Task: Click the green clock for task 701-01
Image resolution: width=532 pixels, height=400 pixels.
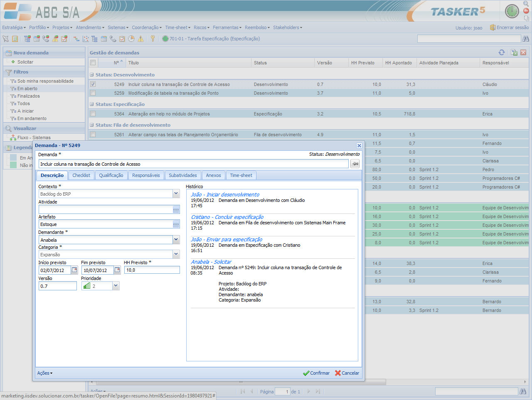Action: coord(165,39)
